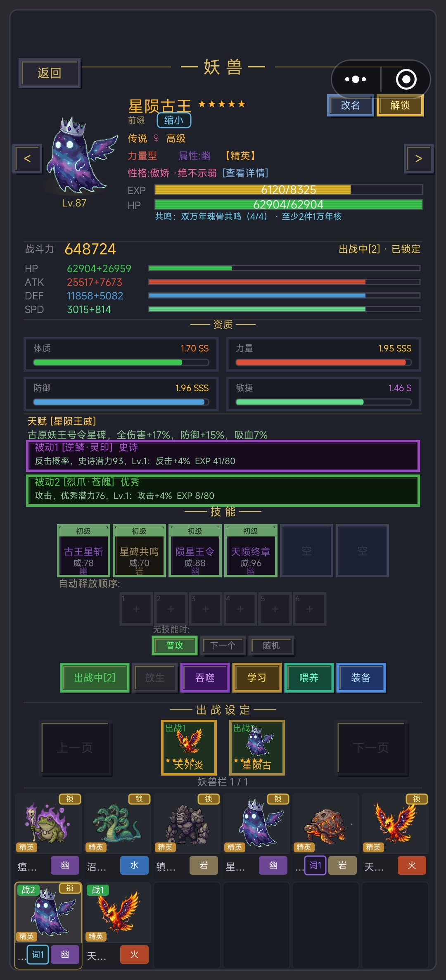Tap the first empty 空 skill slot

pos(306,551)
